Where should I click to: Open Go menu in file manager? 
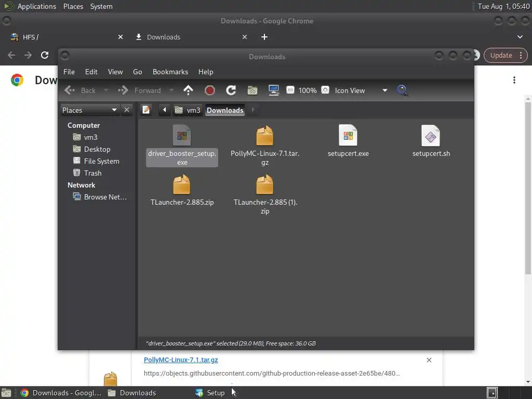click(137, 72)
